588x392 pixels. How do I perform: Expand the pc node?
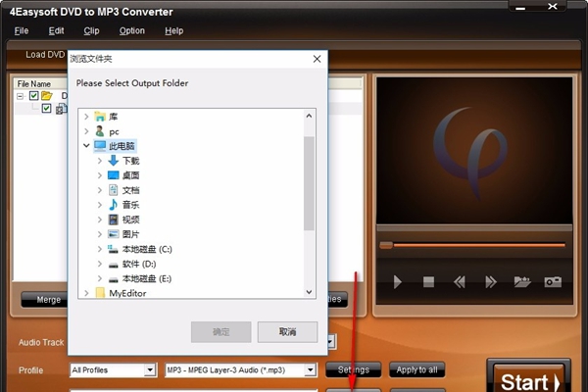86,131
